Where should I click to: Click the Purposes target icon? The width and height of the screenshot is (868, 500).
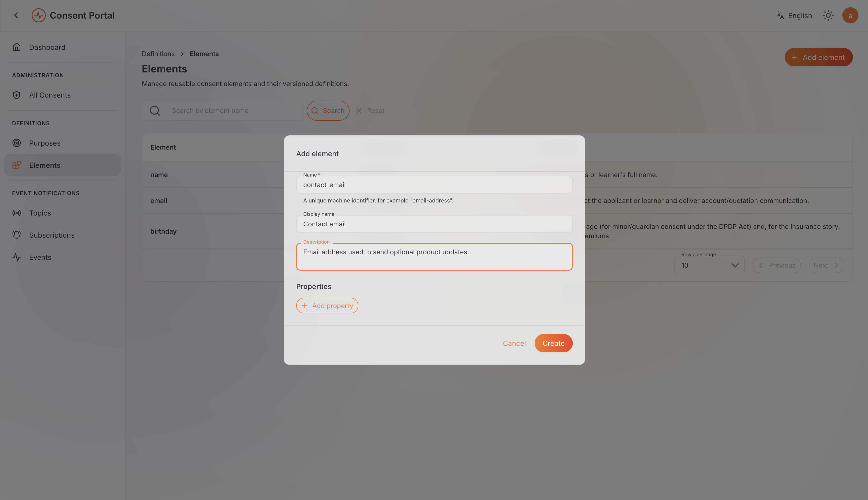[17, 143]
